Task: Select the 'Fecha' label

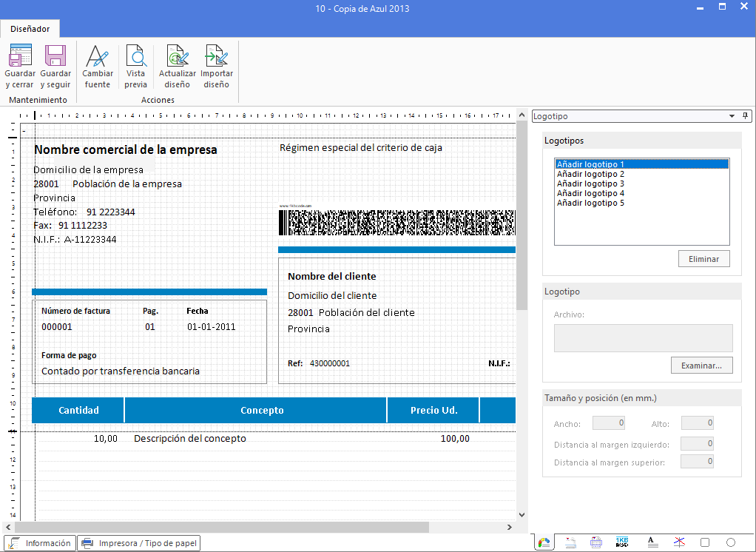Action: (198, 311)
